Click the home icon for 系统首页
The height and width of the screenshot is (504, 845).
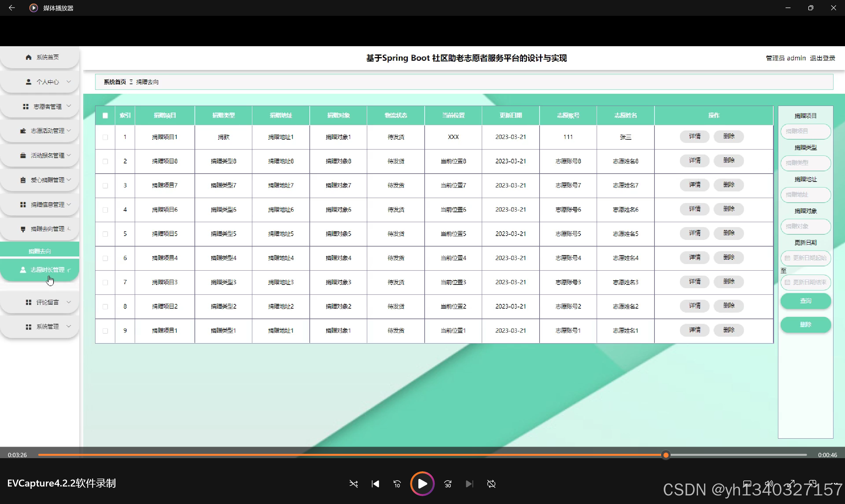(28, 57)
